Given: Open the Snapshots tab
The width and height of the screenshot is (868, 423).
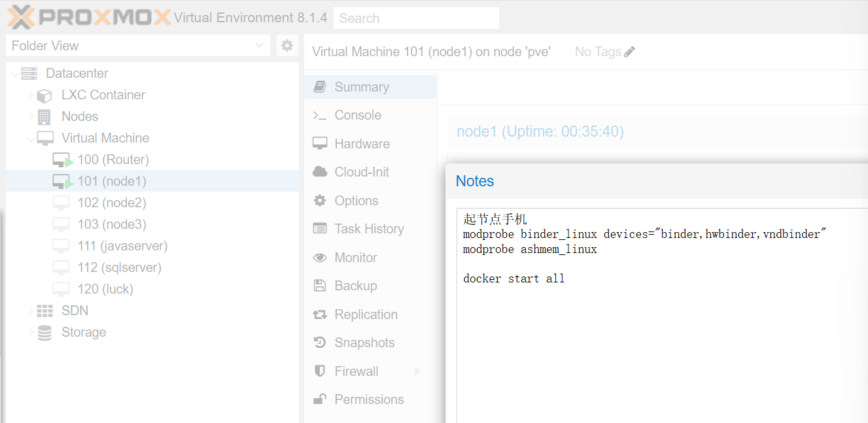Looking at the screenshot, I should 370,343.
